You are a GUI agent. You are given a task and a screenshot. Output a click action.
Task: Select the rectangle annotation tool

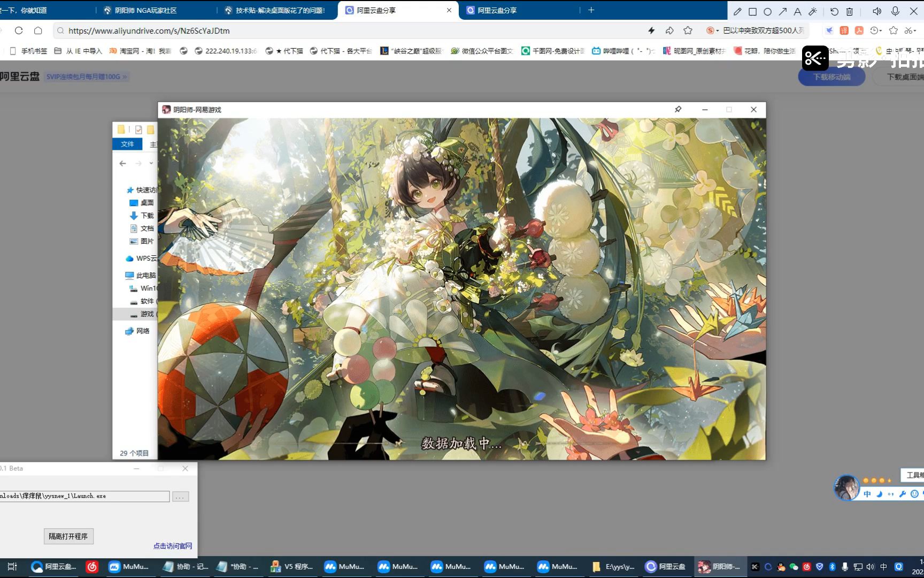coord(752,11)
